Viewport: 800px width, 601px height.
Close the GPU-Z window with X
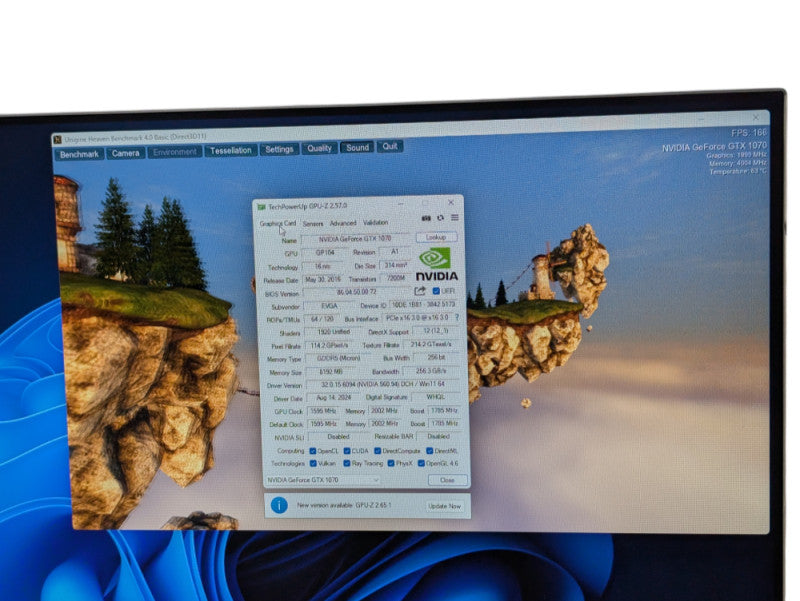click(451, 203)
